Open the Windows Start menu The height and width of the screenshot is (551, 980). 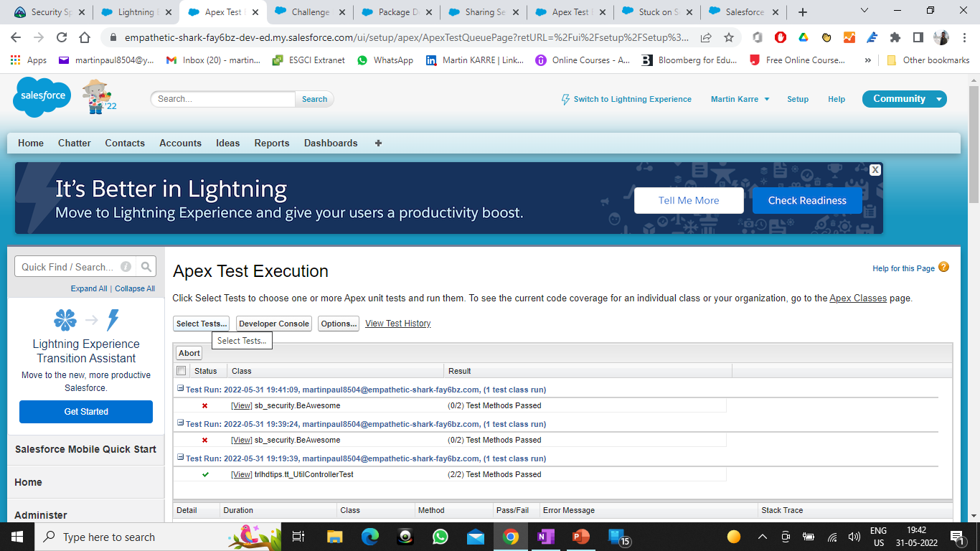(17, 537)
